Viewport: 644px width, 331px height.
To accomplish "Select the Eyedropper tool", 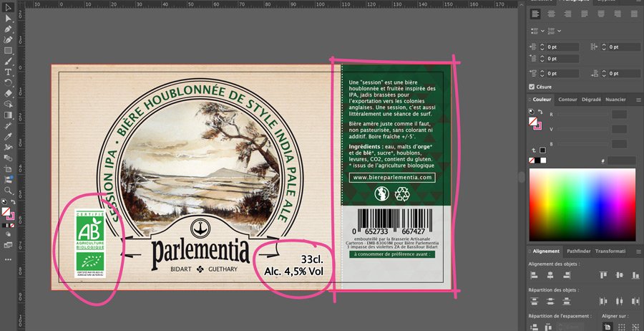I will coord(8,137).
